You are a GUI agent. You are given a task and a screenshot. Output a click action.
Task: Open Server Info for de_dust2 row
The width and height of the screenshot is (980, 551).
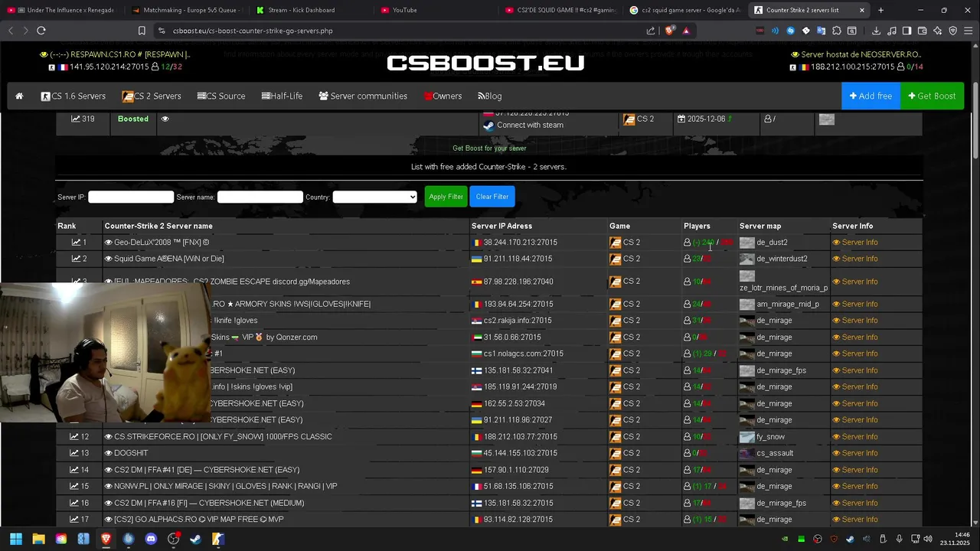coord(855,243)
